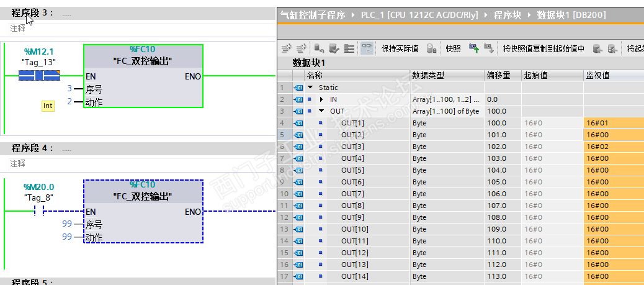This screenshot has width=644, height=285.
Task: Click the camera with grey down arrow icon
Action: (x=488, y=48)
